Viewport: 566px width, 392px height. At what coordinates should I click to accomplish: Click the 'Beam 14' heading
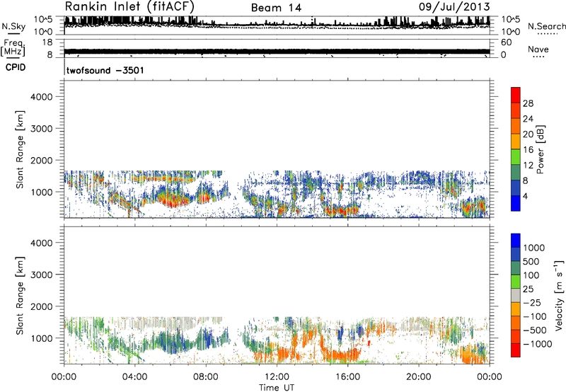[276, 8]
